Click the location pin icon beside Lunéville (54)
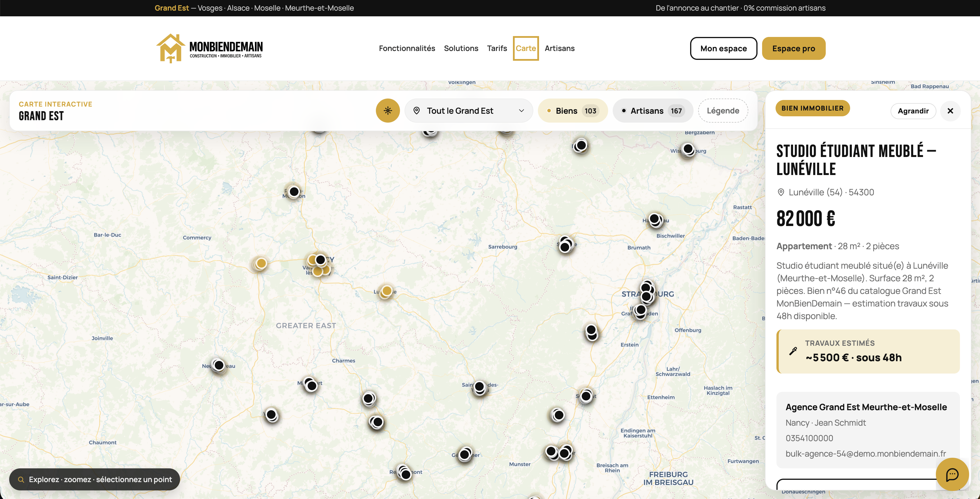The width and height of the screenshot is (980, 499). click(781, 192)
